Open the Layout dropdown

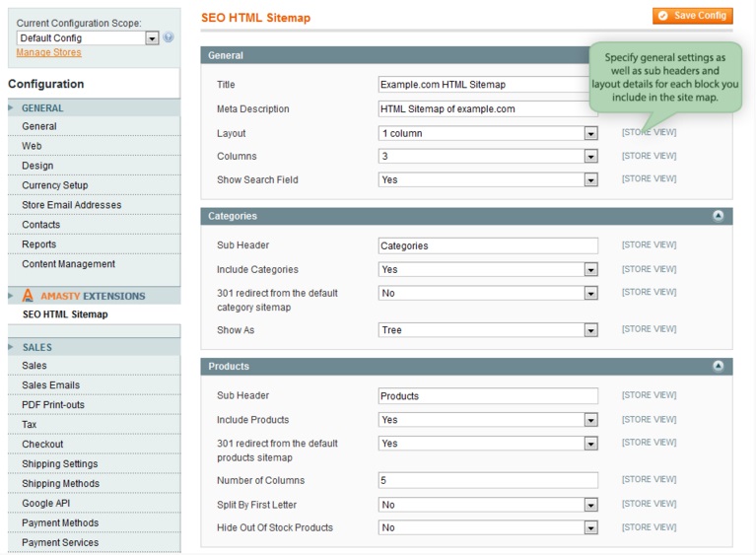[488, 133]
